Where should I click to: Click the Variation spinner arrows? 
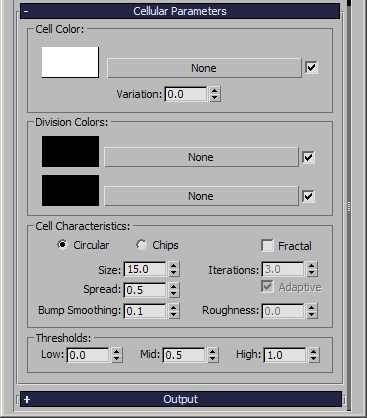215,94
